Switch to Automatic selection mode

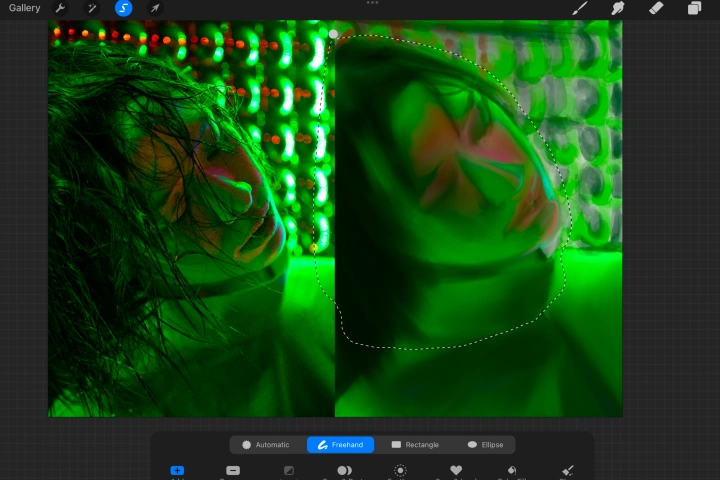[266, 445]
